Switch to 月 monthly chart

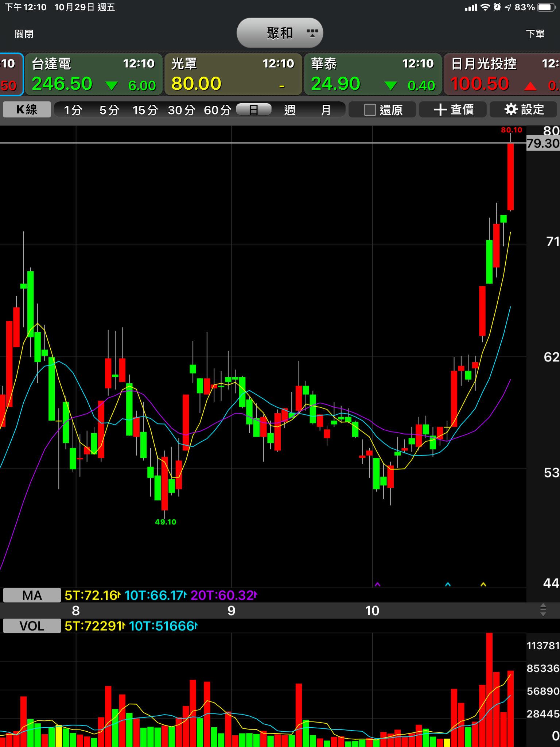[x=326, y=110]
